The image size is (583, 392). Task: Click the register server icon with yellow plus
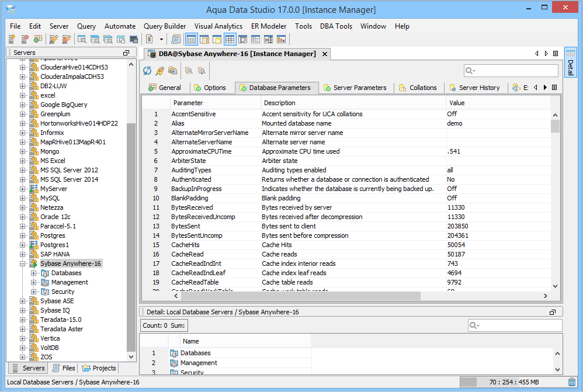(x=12, y=39)
